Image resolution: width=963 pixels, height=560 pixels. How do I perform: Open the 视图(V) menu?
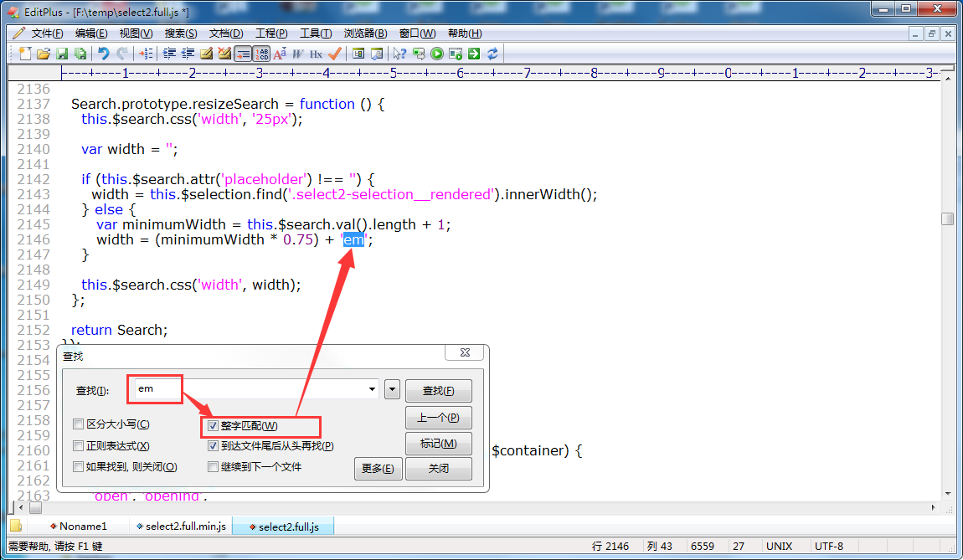tap(136, 33)
